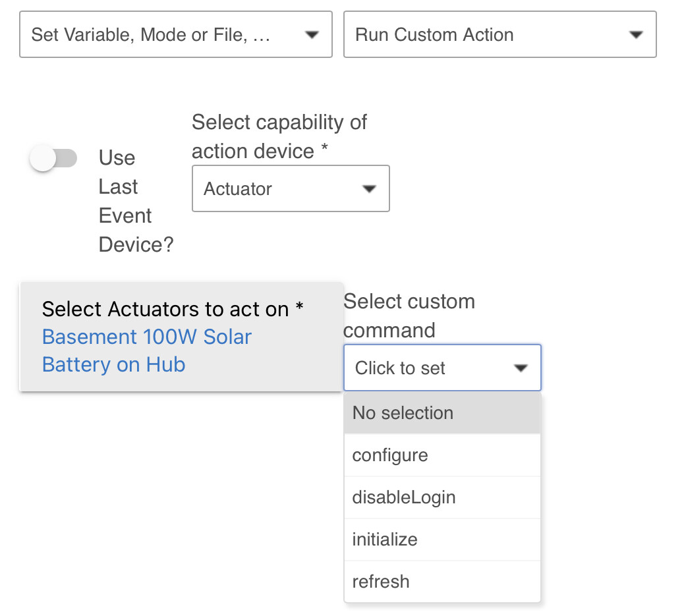The height and width of the screenshot is (616, 684).
Task: Click the 'Select capability of action device' label
Action: click(279, 136)
